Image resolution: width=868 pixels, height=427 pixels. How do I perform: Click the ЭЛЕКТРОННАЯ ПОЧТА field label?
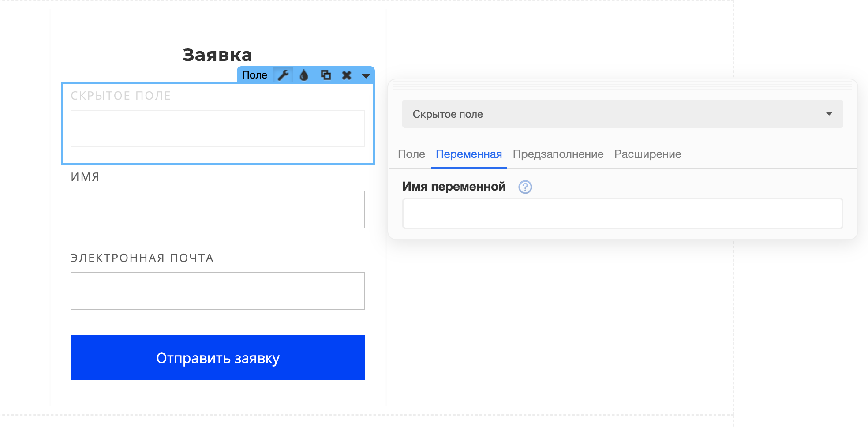click(142, 258)
